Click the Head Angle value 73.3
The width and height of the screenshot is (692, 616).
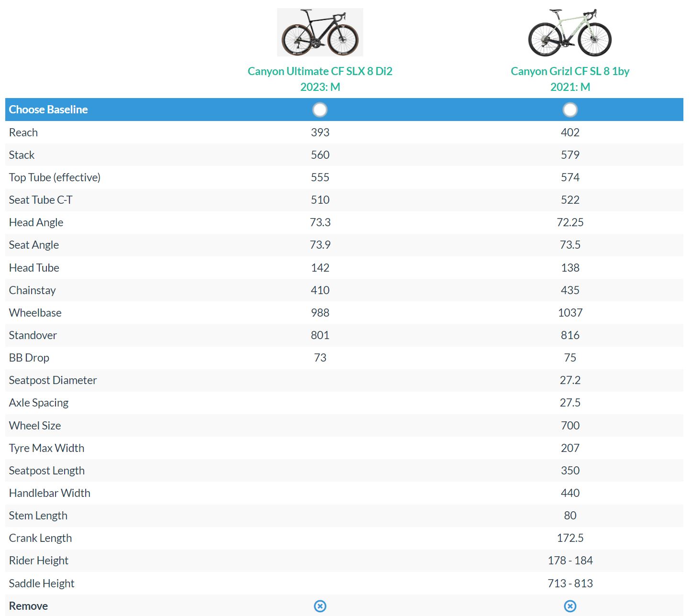[320, 222]
